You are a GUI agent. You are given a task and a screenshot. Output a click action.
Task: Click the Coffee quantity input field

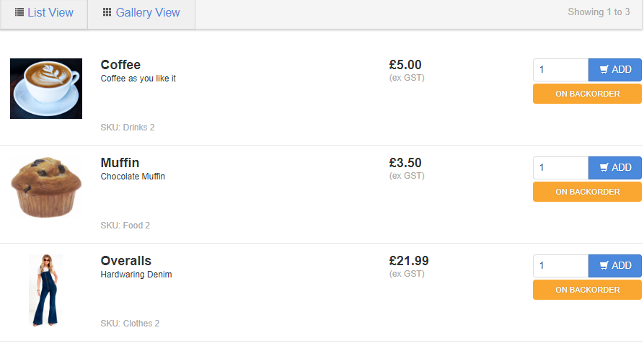pos(560,70)
